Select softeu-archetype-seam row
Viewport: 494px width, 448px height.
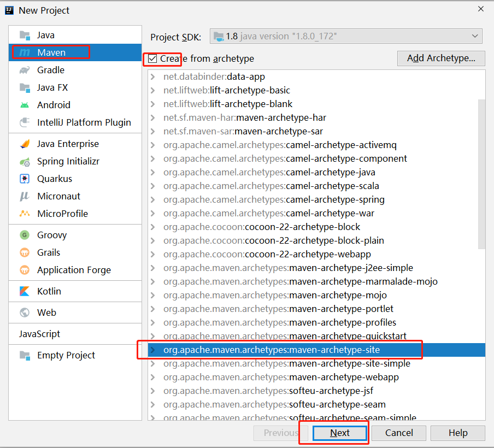point(316,404)
